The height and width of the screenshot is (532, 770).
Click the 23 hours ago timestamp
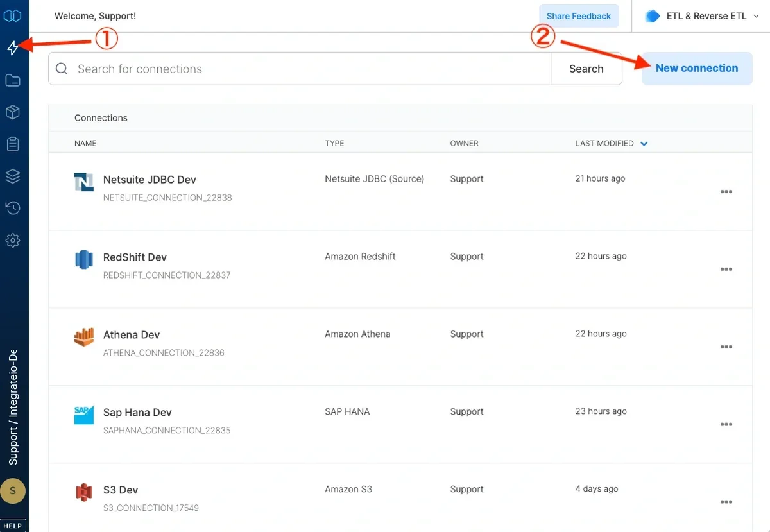coord(601,412)
